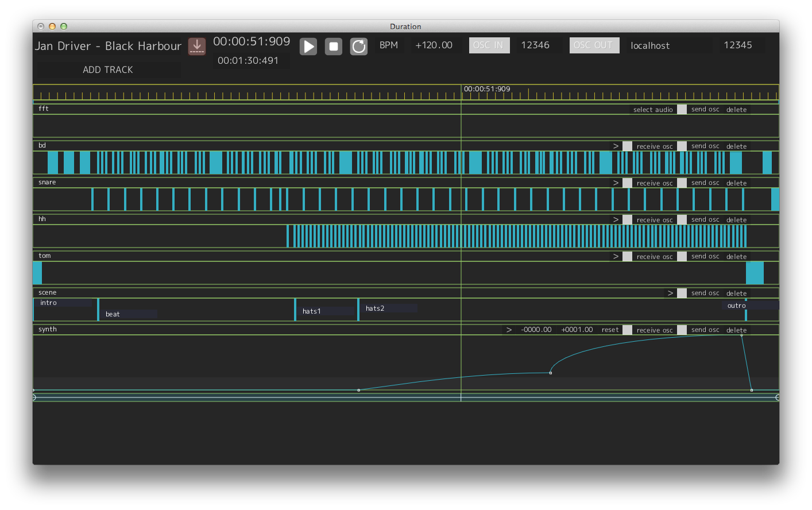This screenshot has height=510, width=812.
Task: Expand the tom track options arrow
Action: click(616, 257)
